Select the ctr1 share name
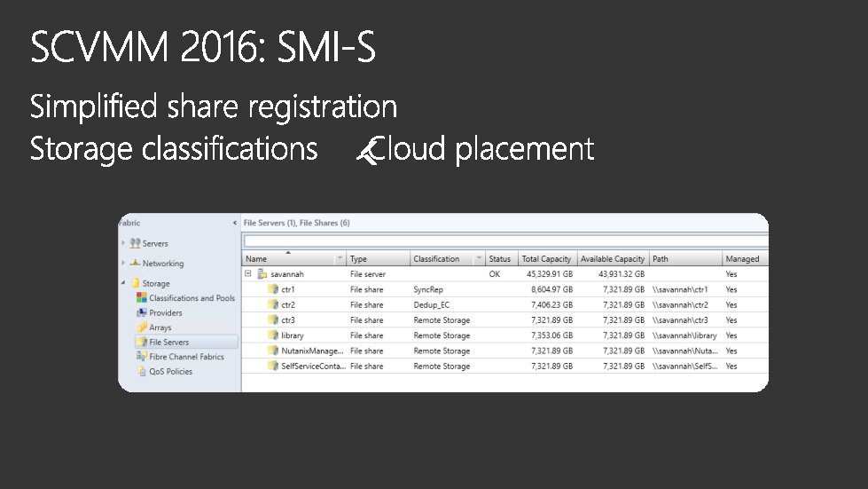This screenshot has width=868, height=489. (x=288, y=289)
